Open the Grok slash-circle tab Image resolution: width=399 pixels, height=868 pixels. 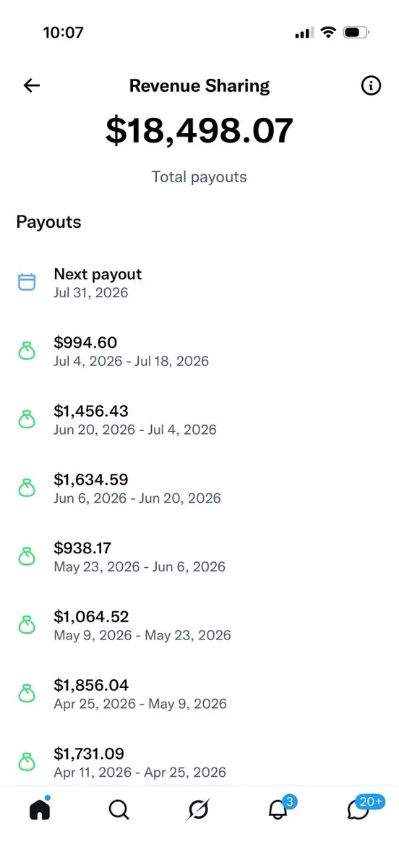click(x=198, y=810)
